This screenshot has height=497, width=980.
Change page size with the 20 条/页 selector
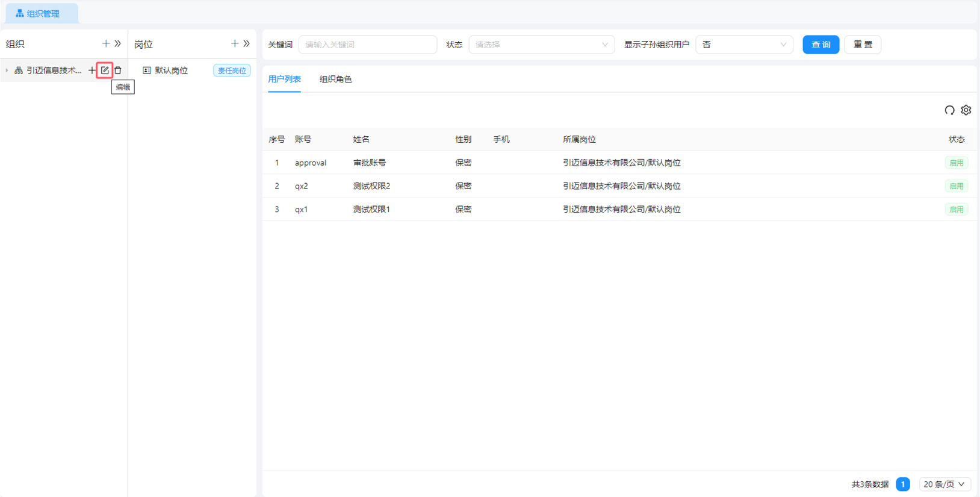944,484
